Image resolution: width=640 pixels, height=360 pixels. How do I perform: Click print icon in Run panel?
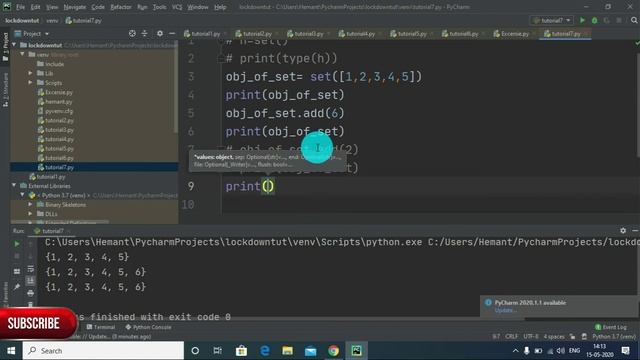point(31,293)
